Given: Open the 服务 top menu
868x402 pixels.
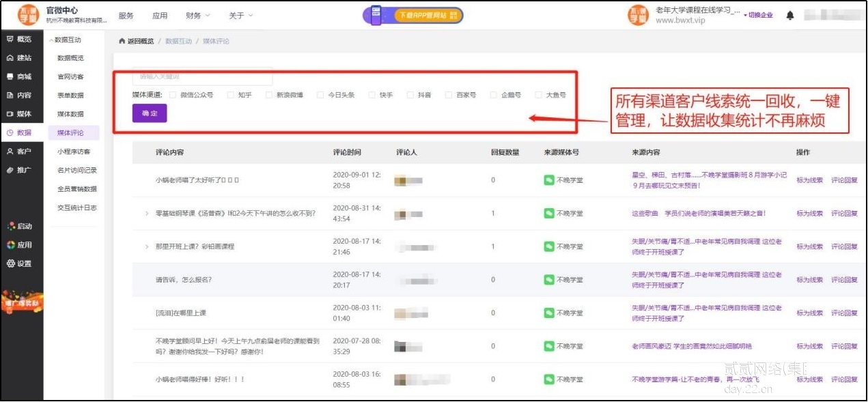Looking at the screenshot, I should (126, 16).
